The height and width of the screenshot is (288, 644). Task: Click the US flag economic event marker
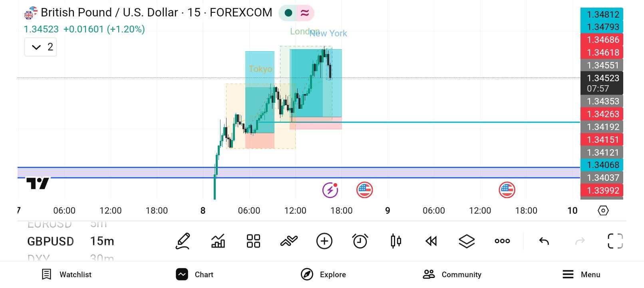364,190
